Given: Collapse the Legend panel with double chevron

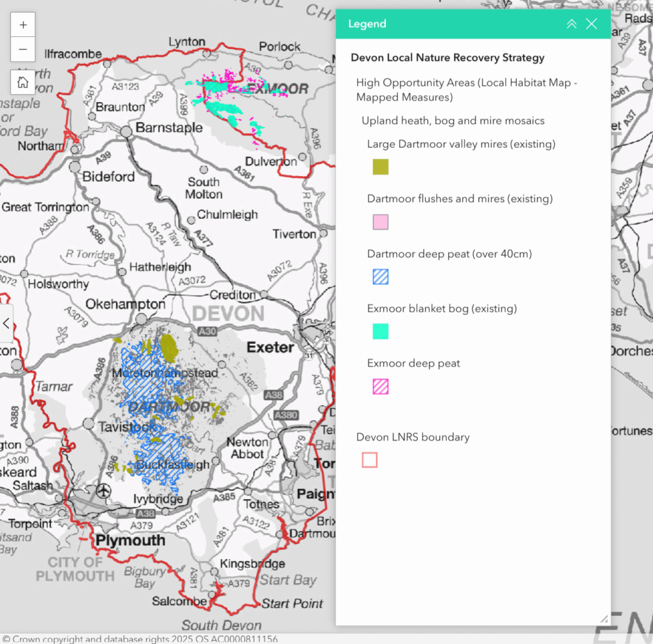Looking at the screenshot, I should click(x=571, y=24).
